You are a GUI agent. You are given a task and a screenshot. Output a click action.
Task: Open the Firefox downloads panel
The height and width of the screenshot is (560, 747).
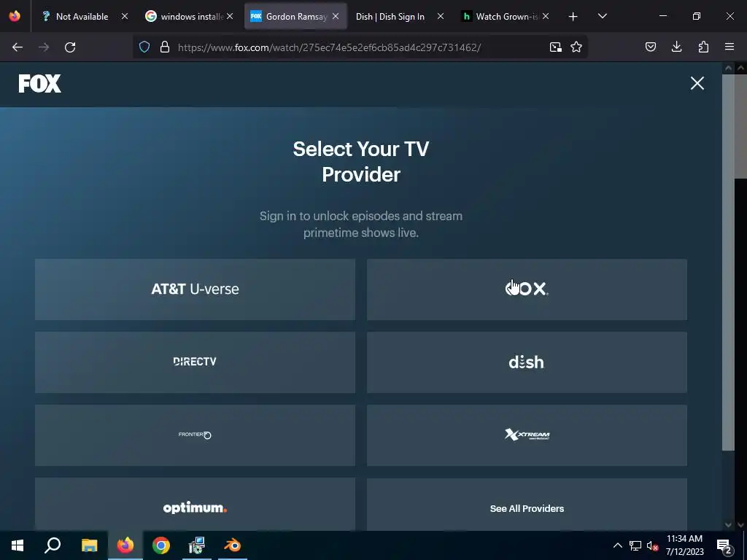pos(676,47)
